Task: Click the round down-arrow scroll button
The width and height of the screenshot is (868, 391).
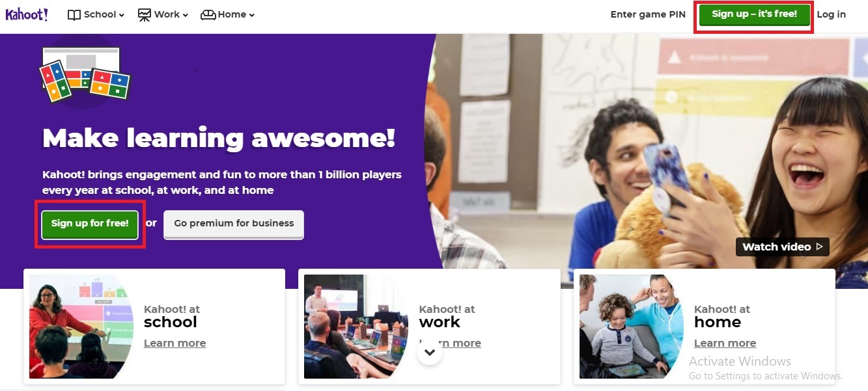Action: tap(430, 352)
